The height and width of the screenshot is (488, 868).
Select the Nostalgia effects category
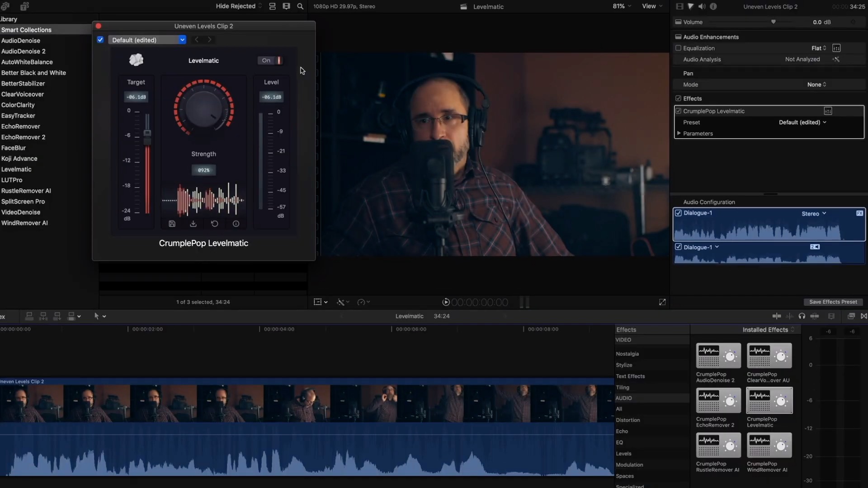click(x=627, y=354)
